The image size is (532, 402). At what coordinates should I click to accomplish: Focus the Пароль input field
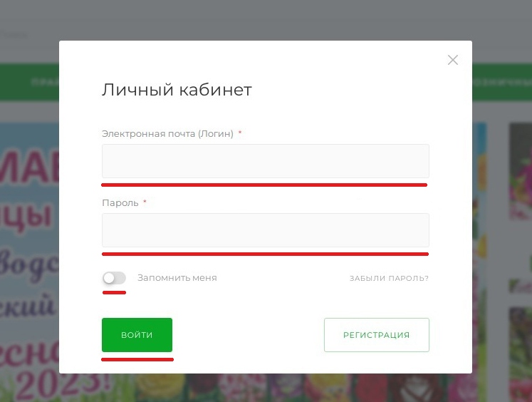(266, 230)
